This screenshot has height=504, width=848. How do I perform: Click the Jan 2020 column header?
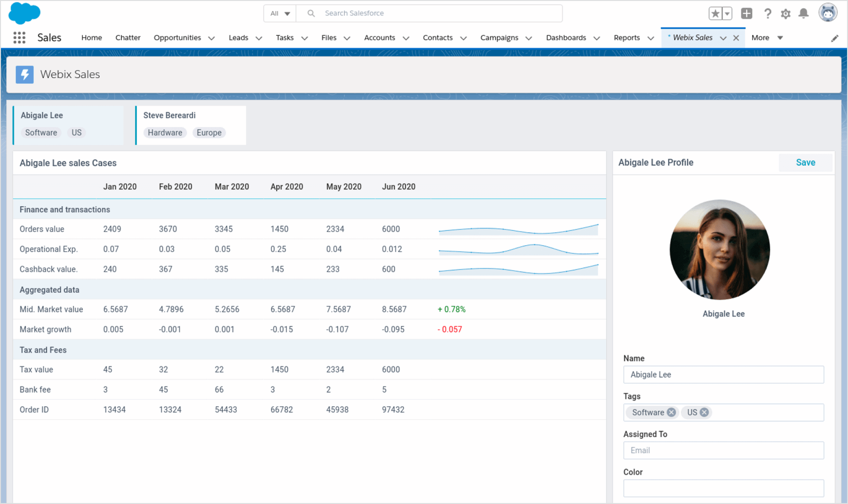(x=120, y=186)
